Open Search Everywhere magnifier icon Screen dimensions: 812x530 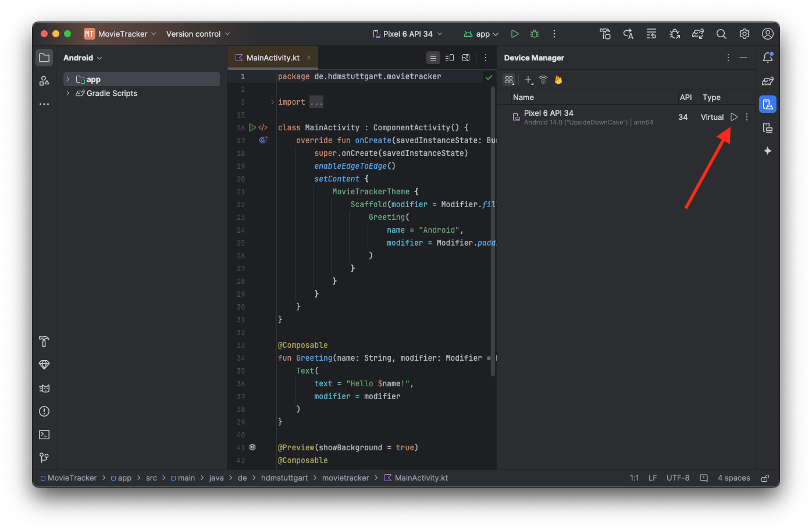pyautogui.click(x=721, y=34)
